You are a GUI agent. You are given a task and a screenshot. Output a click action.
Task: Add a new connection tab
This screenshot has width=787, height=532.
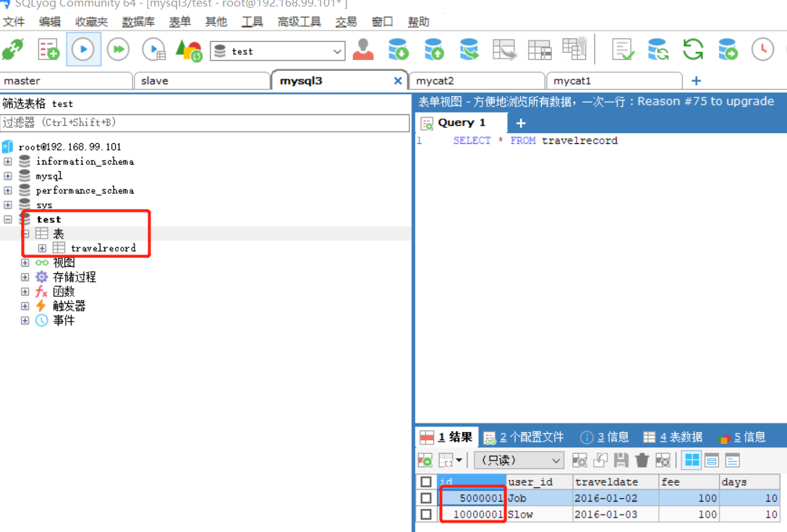(696, 81)
